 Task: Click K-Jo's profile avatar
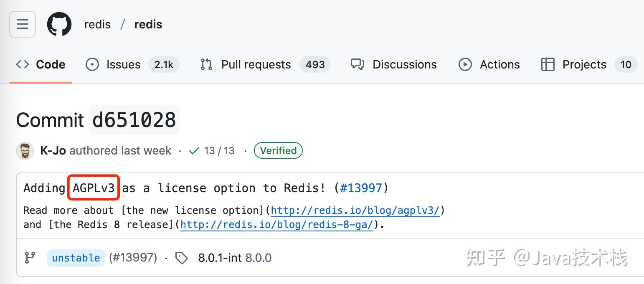point(25,150)
